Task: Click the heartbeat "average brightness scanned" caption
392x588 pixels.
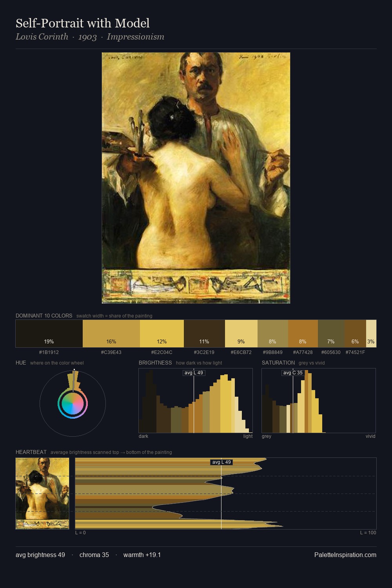Action: click(111, 452)
